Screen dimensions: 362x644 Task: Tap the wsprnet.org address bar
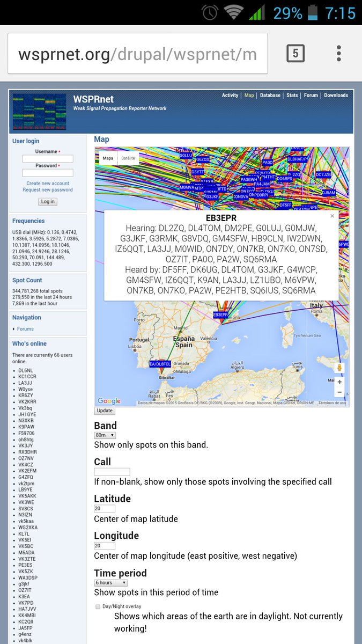click(137, 54)
